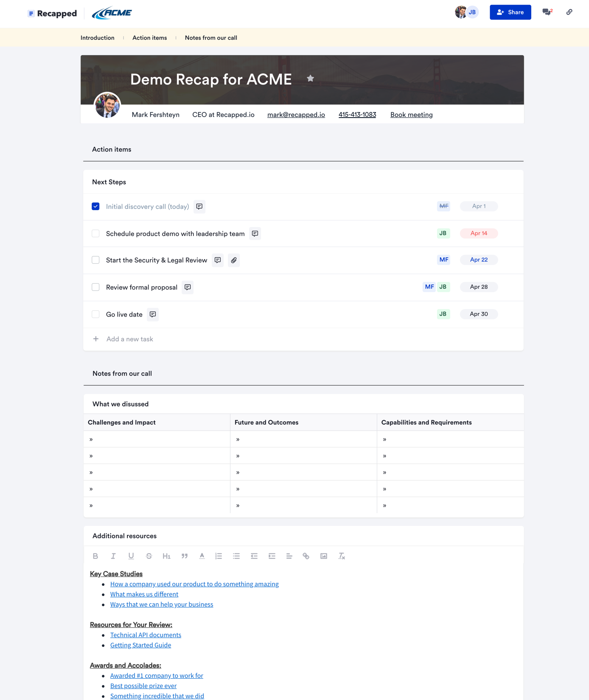Apply strikethrough formatting

coord(149,556)
